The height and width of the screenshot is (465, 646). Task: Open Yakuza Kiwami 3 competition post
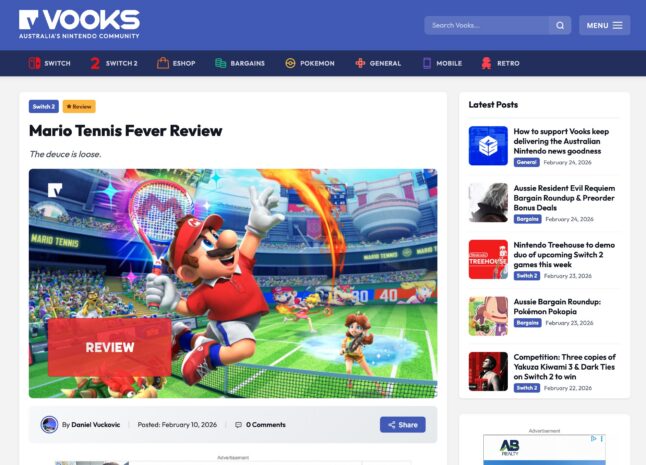[x=564, y=367]
